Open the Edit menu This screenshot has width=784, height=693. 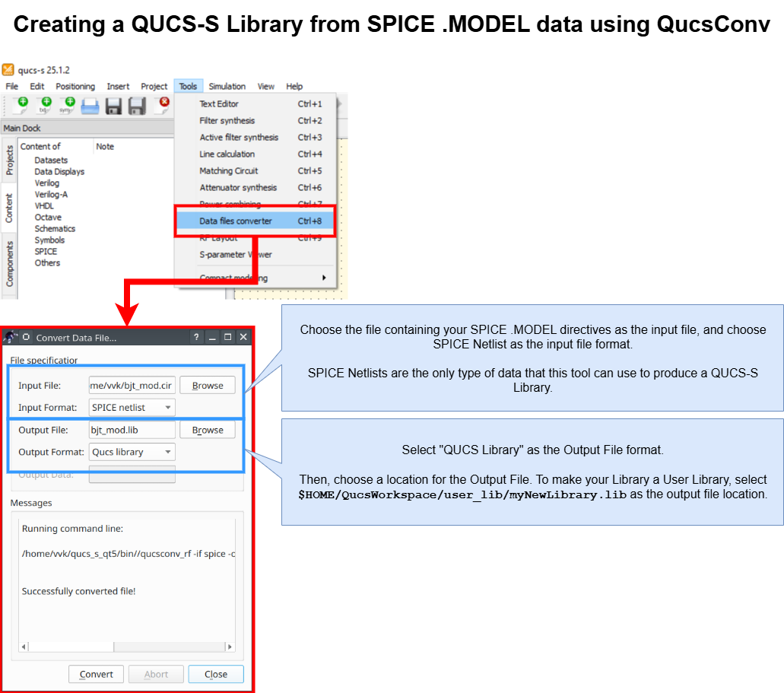pyautogui.click(x=37, y=87)
